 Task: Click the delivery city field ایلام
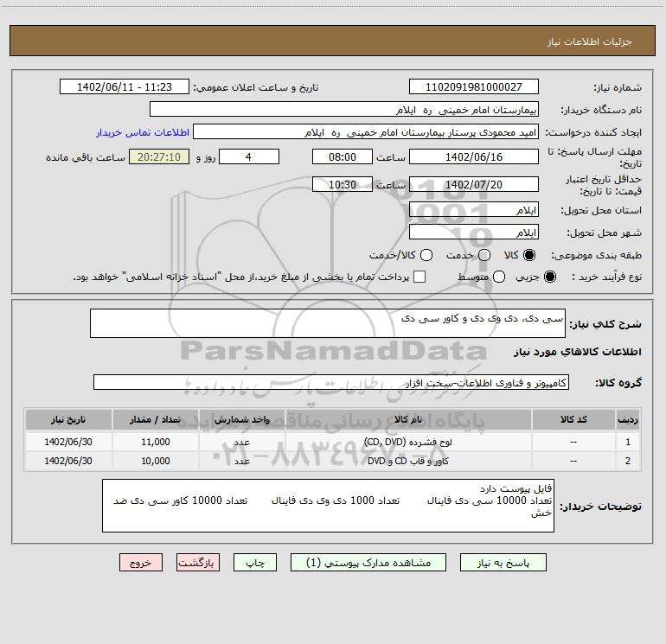pyautogui.click(x=474, y=233)
